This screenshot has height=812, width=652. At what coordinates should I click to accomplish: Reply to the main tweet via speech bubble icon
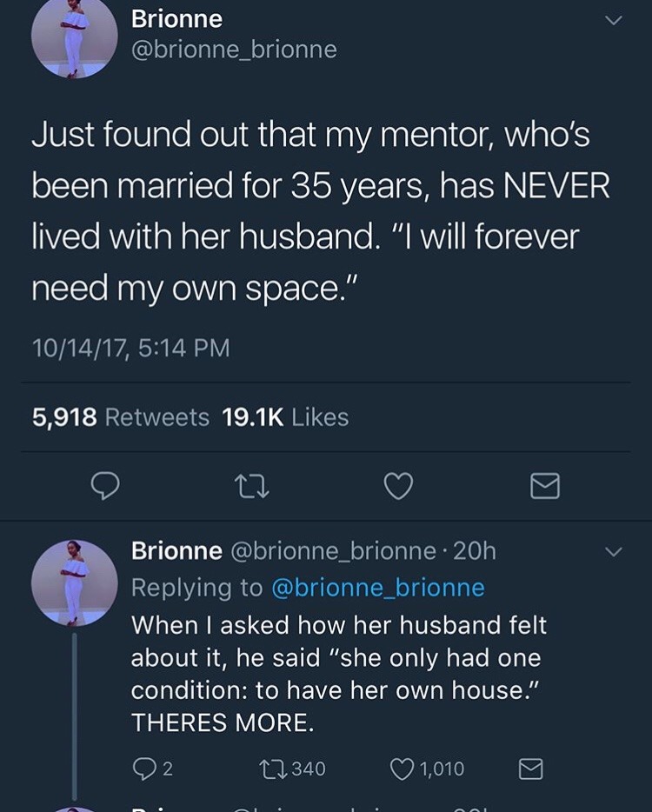click(105, 487)
